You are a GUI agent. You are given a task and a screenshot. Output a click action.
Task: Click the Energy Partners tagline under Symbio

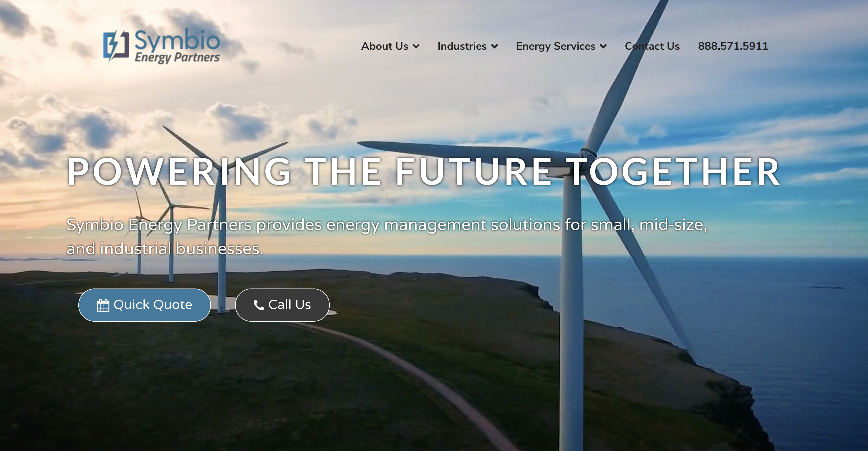[x=177, y=58]
